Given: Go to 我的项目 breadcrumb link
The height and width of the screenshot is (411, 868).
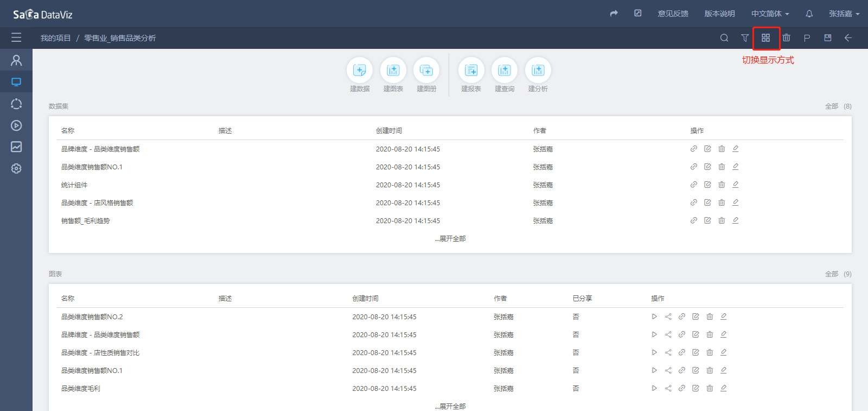Looking at the screenshot, I should (x=55, y=38).
